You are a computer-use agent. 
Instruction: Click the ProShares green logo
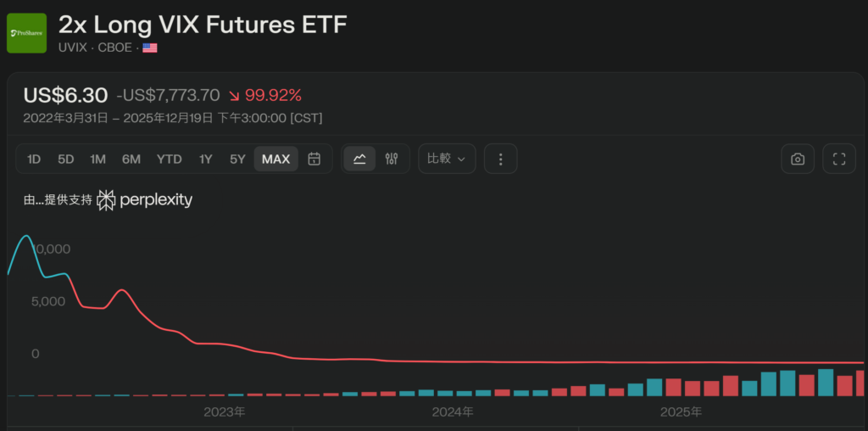[26, 33]
